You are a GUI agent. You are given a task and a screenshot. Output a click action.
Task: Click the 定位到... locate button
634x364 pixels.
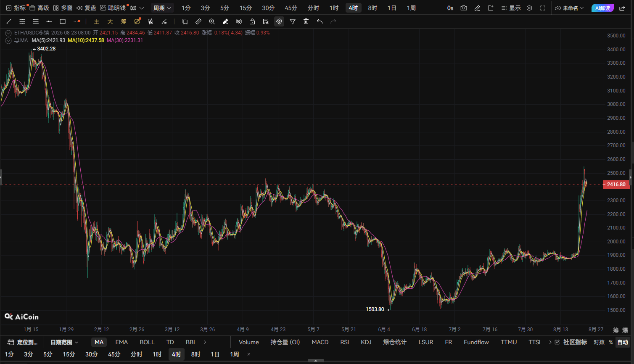click(23, 342)
